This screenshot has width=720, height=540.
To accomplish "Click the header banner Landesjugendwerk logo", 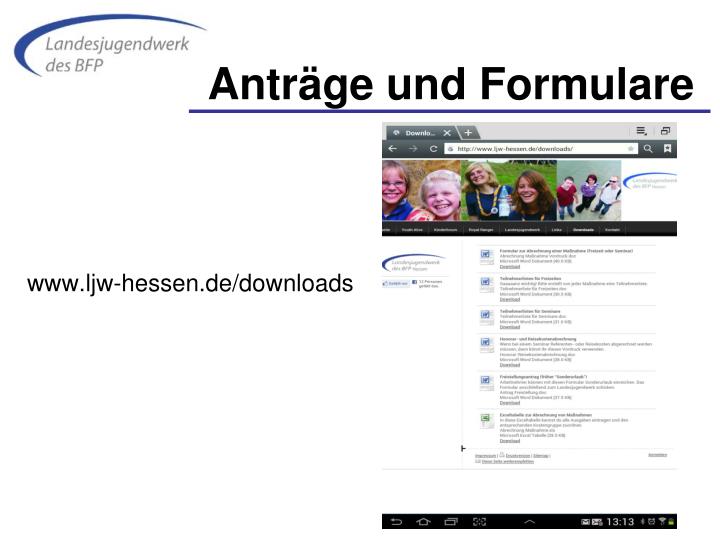I will click(x=650, y=182).
